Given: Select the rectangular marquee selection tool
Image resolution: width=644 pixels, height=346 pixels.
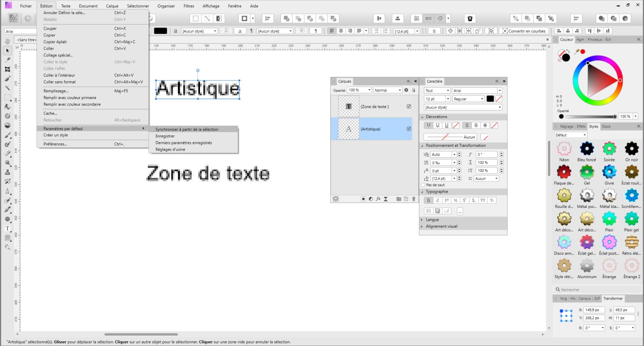Looking at the screenshot, I should [x=7, y=98].
